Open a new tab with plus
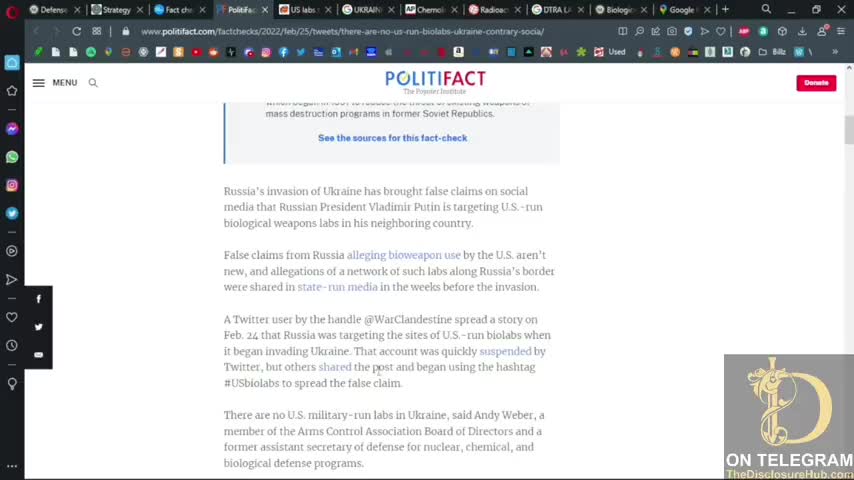The image size is (854, 480). click(x=725, y=9)
